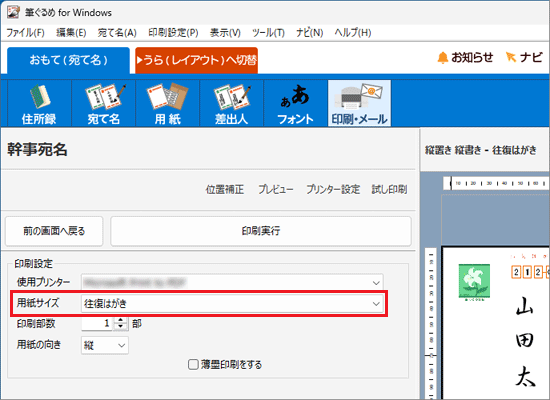Image resolution: width=550 pixels, height=400 pixels.
Task: Click the 山田 name on the postcard preview
Action: pos(525,323)
